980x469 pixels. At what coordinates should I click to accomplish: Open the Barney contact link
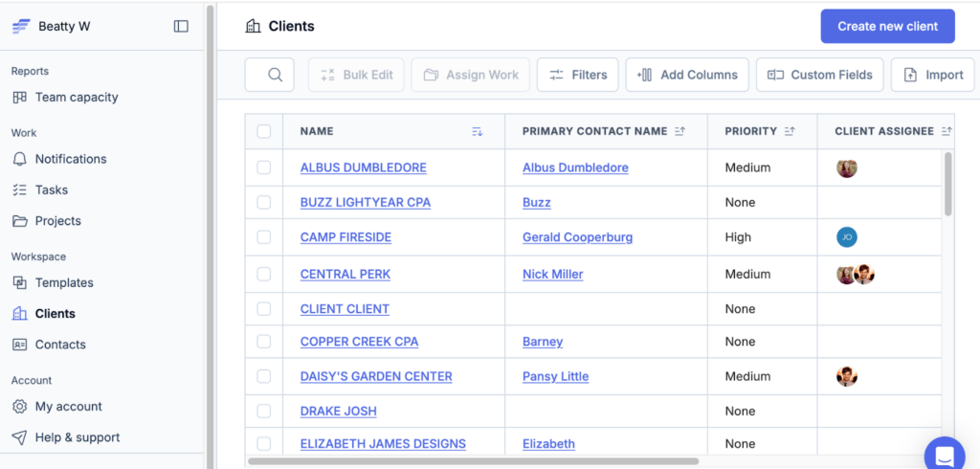tap(543, 342)
